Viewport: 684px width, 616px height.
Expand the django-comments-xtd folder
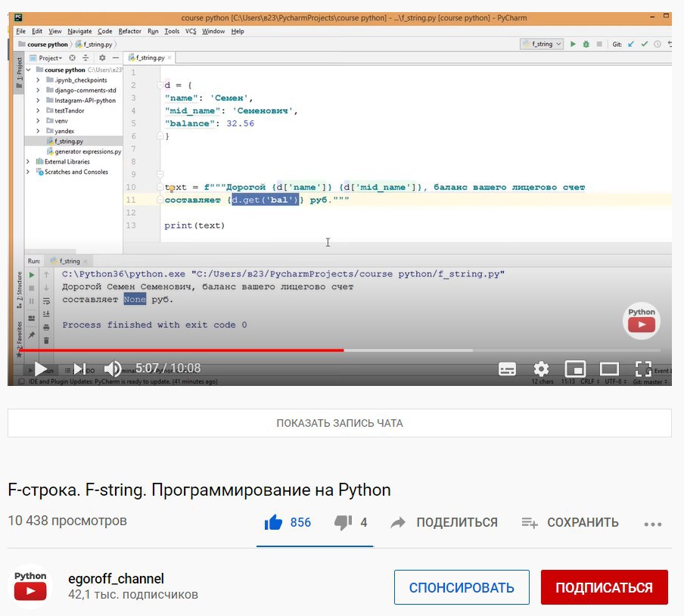(39, 90)
